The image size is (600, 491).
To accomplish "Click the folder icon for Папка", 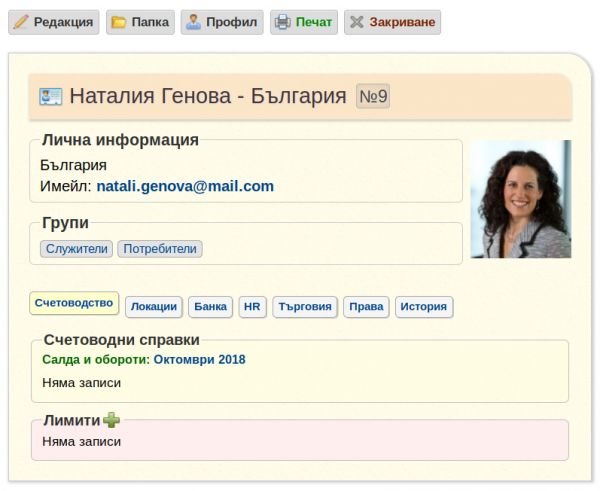I will click(119, 22).
